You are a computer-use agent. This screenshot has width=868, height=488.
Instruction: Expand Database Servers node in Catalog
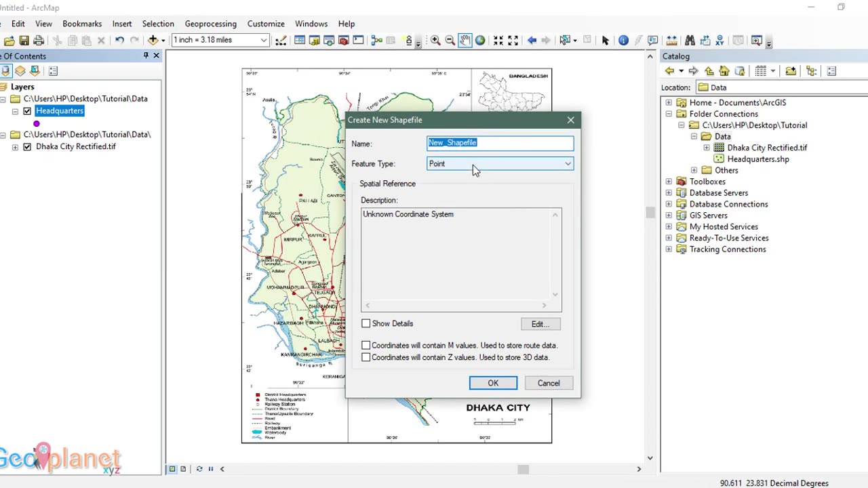point(669,192)
